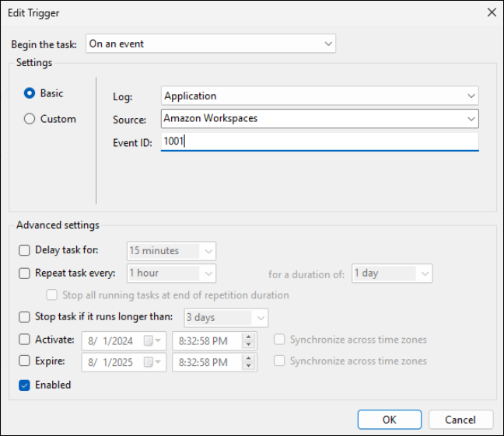Close the Edit Trigger dialog
The height and width of the screenshot is (436, 504).
[491, 12]
